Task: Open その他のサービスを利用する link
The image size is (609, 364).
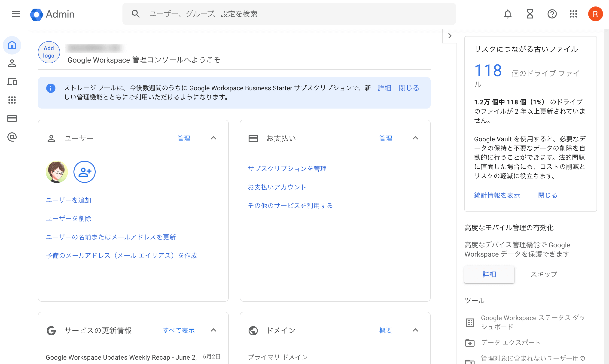Action: [290, 206]
